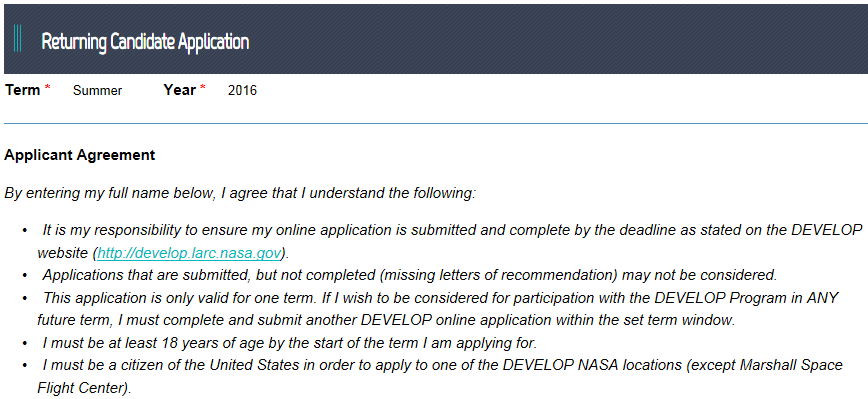868x399 pixels.
Task: Click the 'Flight Center).' closing text line
Action: coord(84,388)
